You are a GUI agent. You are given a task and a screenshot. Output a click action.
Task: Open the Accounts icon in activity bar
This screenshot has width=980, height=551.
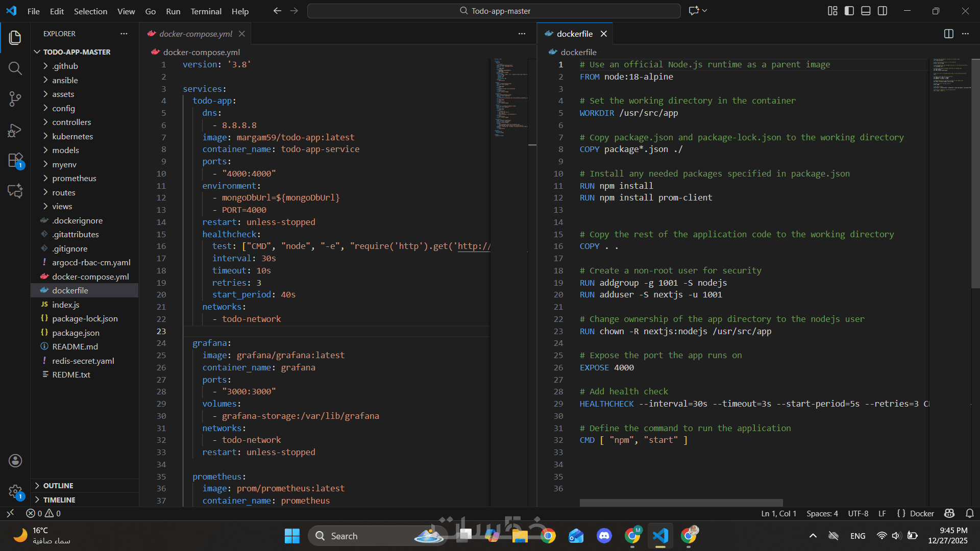15,461
